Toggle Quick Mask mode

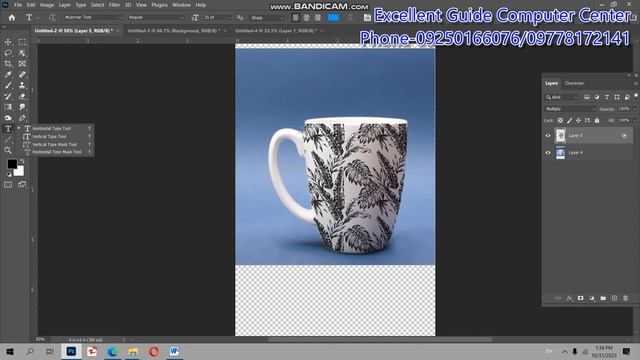tap(8, 184)
